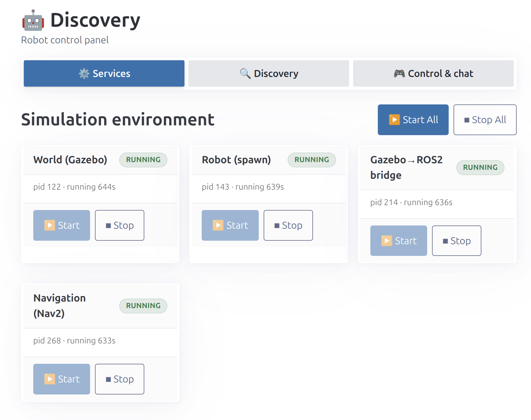Click the Stop All button

pyautogui.click(x=485, y=120)
